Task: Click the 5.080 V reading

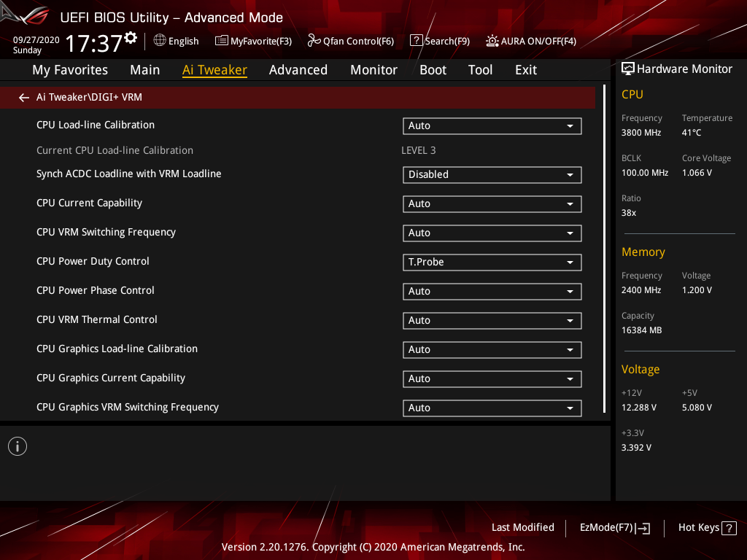Action: (697, 408)
